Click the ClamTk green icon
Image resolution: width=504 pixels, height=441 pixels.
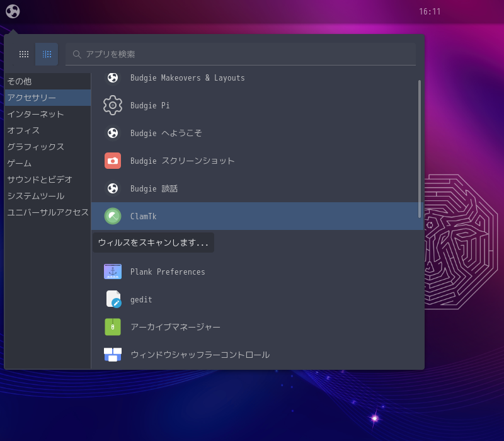[113, 216]
